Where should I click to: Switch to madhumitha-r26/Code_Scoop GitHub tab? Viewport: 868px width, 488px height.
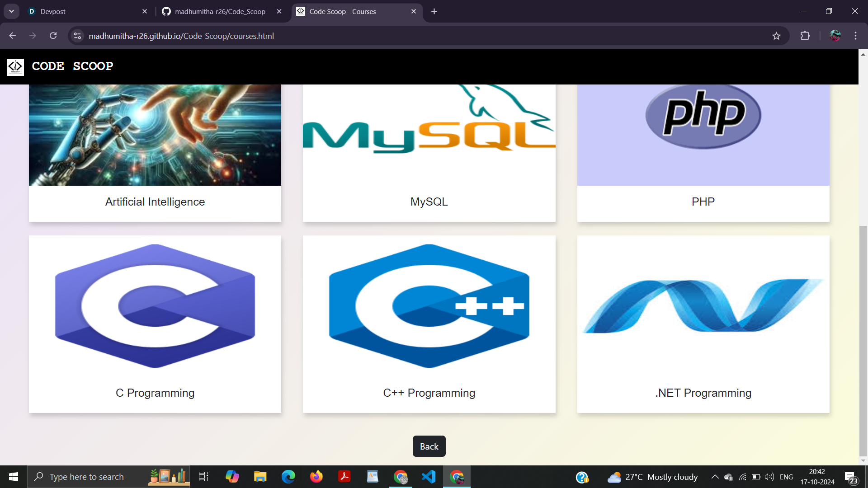click(220, 11)
